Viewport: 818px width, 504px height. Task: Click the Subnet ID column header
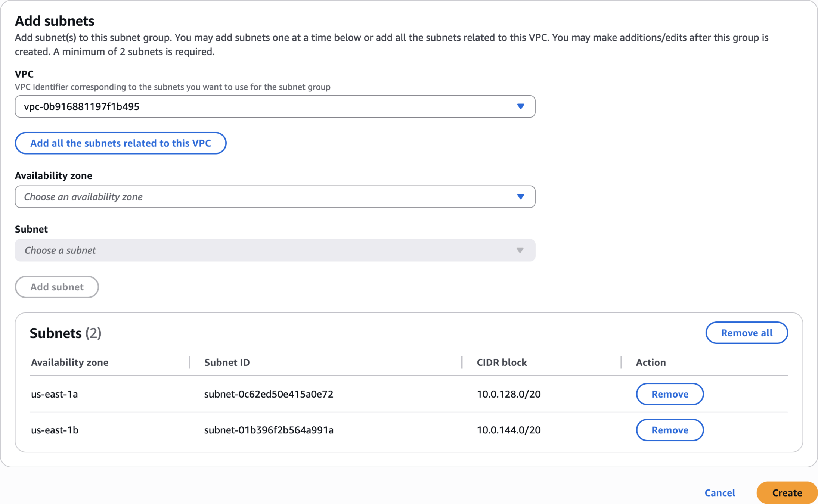(x=227, y=362)
